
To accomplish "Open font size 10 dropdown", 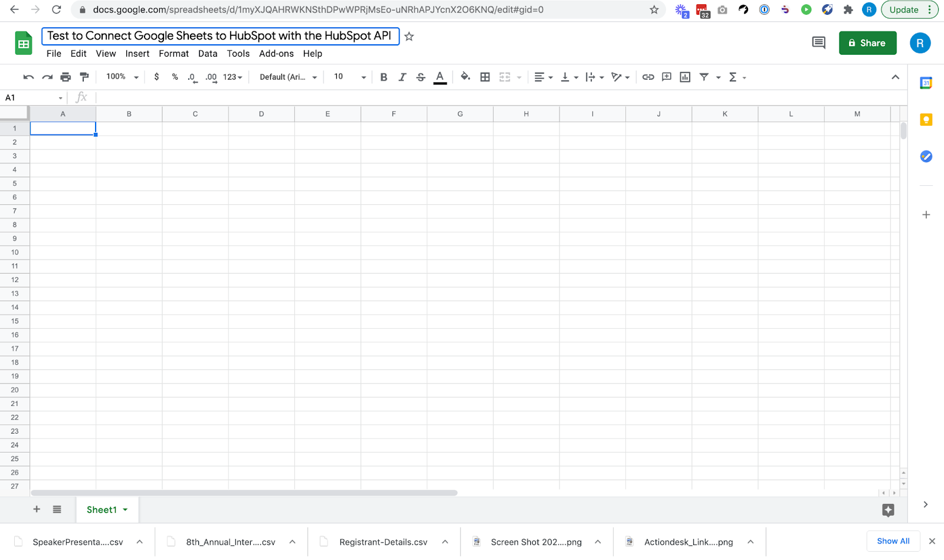I will coord(350,77).
